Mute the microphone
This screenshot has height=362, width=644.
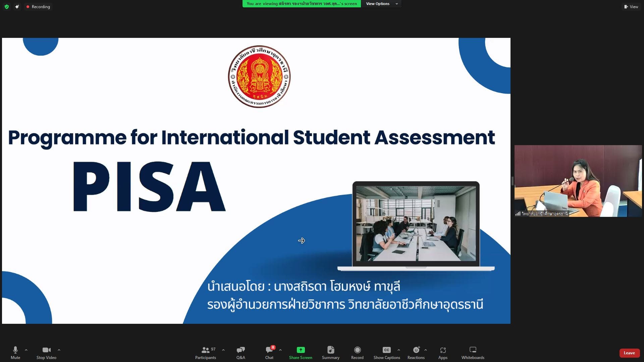(15, 352)
